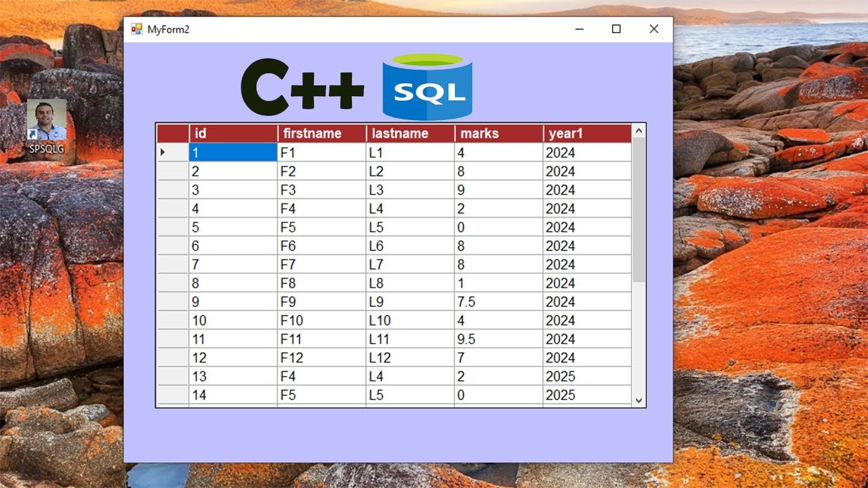Select the id cell 11
This screenshot has width=868, height=488.
pos(233,339)
